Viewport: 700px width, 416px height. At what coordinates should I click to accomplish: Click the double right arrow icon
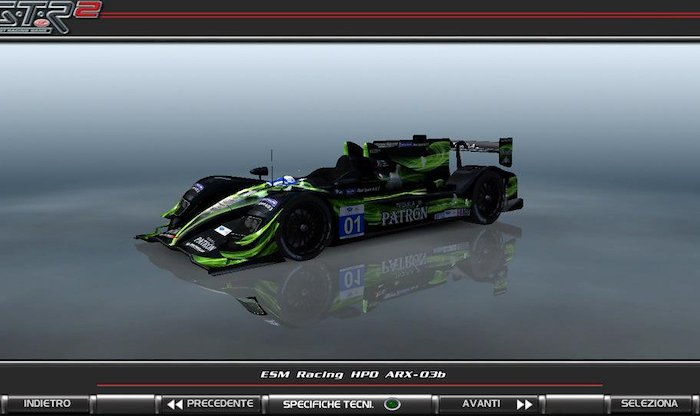525,404
